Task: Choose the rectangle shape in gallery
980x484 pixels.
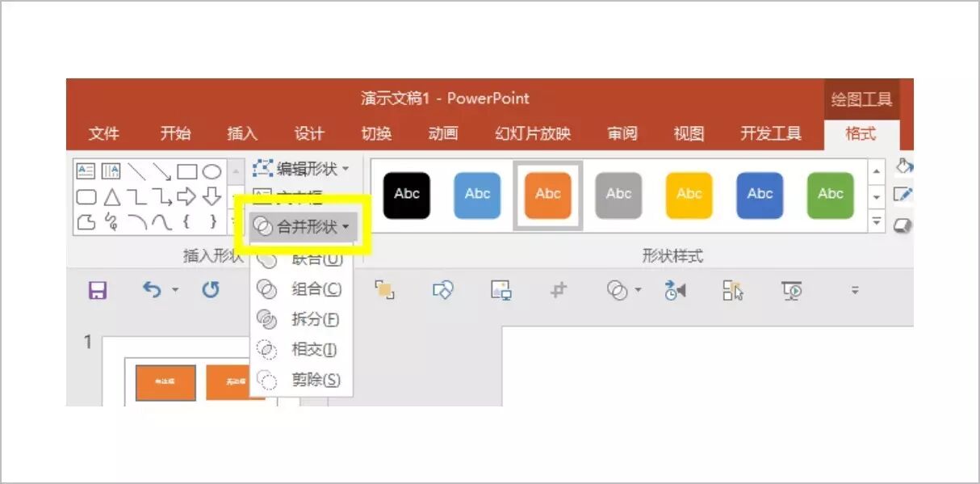Action: point(186,171)
